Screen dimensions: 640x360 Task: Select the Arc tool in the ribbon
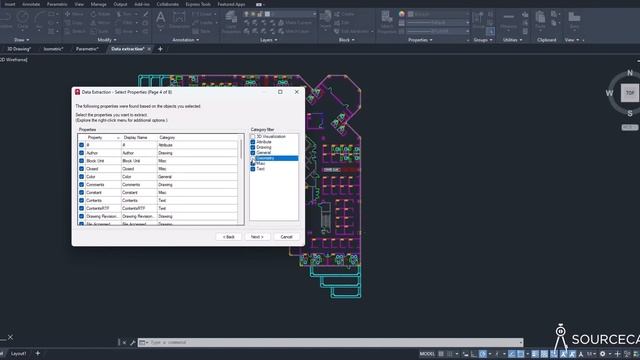click(40, 20)
